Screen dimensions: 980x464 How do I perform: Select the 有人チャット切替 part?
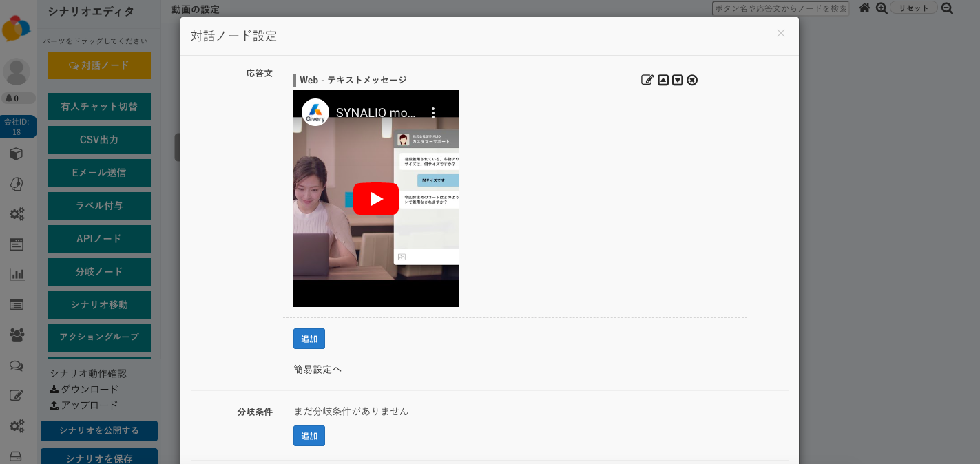pos(99,107)
